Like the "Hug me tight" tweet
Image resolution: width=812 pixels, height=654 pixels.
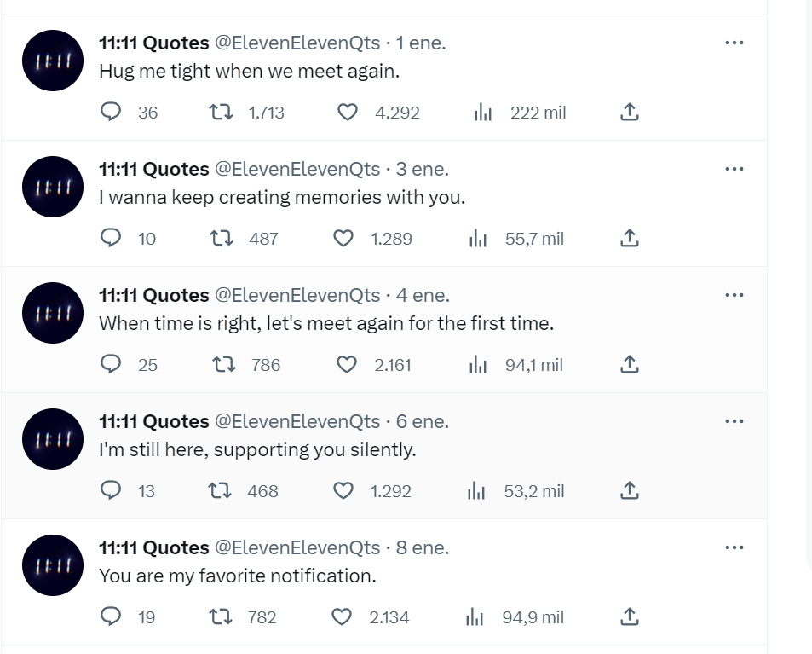tap(348, 112)
